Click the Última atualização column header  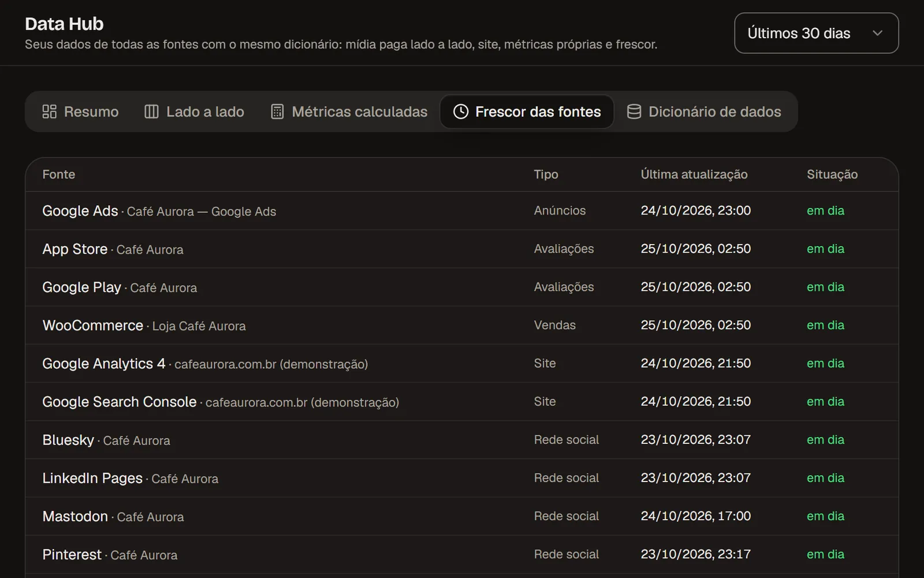pos(694,175)
